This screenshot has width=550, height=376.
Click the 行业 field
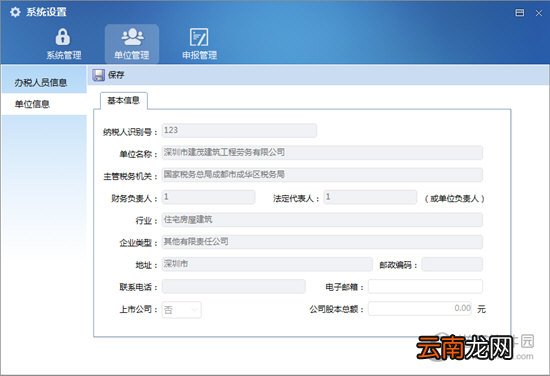(x=322, y=220)
